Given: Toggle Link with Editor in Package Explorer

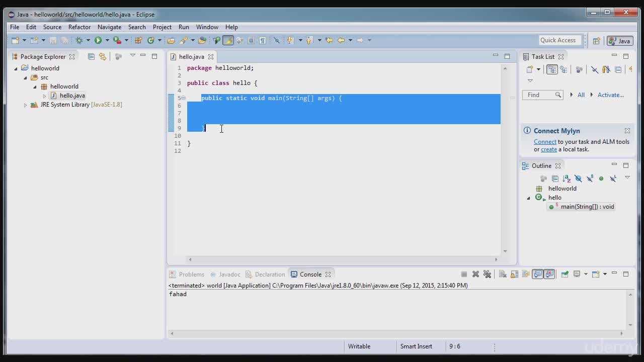Looking at the screenshot, I should [103, 56].
